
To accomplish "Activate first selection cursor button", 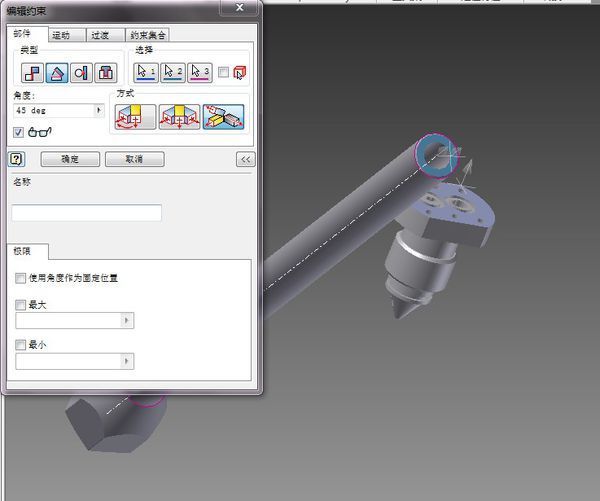I will click(146, 73).
